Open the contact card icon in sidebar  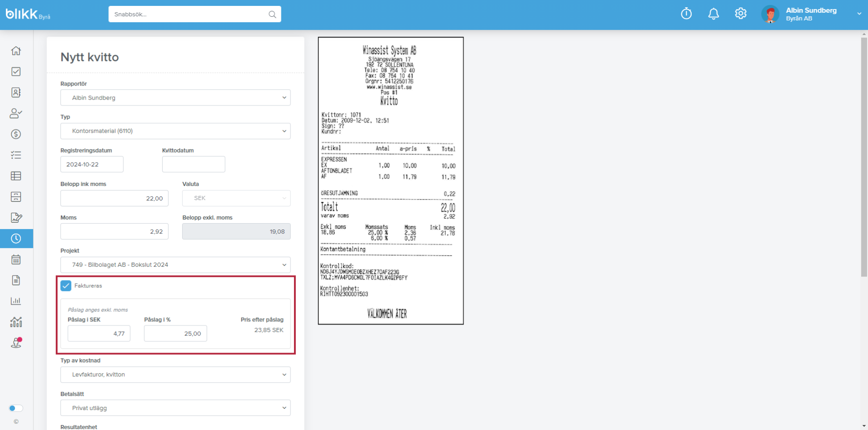coord(16,92)
